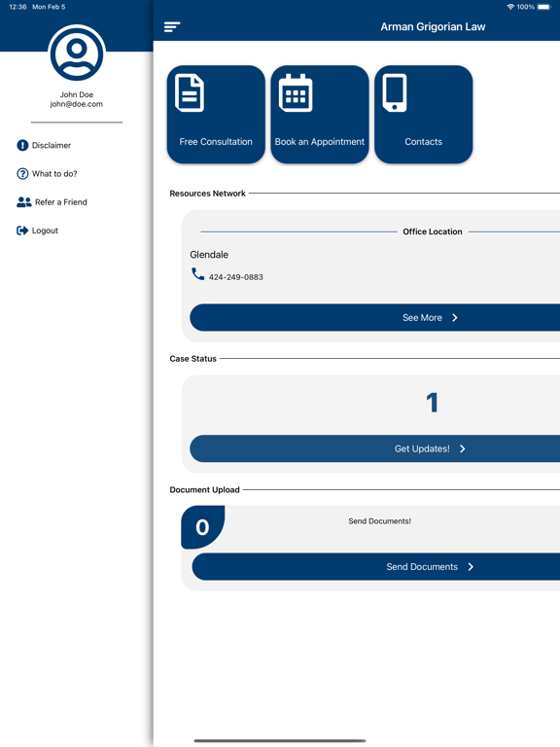
Task: Click the Case Status section heading
Action: (x=192, y=359)
